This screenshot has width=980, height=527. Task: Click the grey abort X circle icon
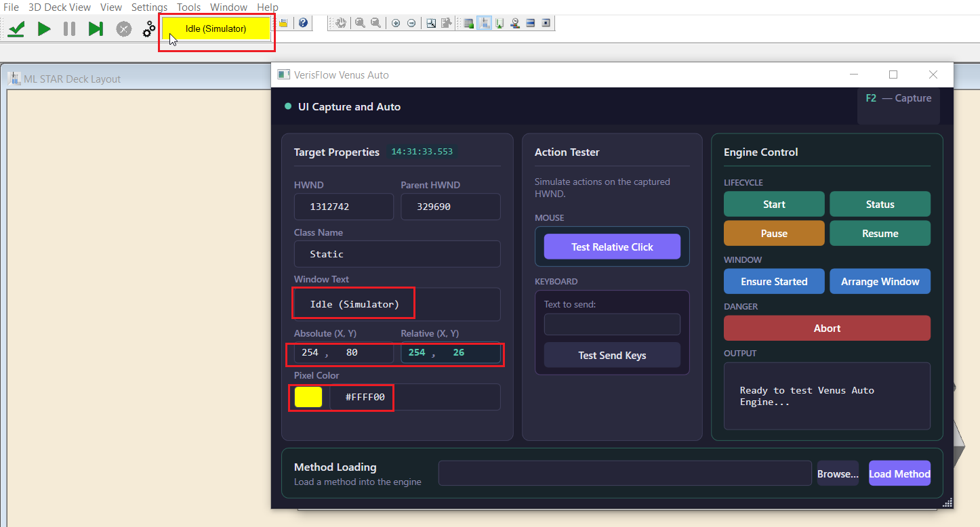click(x=123, y=28)
